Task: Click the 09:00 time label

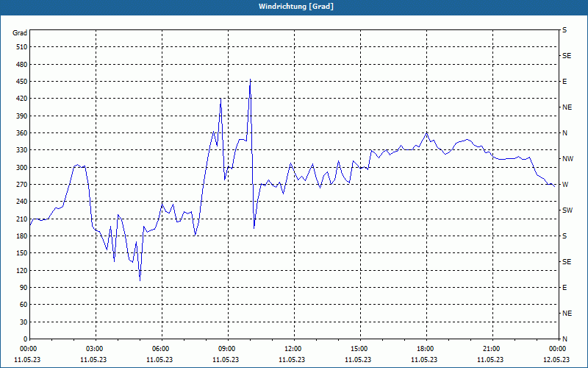Action: 226,349
